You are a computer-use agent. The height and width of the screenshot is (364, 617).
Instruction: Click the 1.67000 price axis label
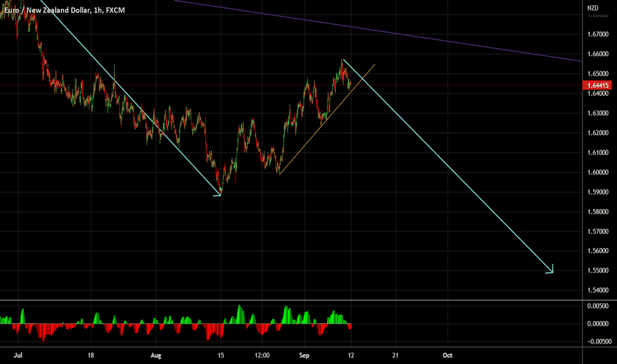(x=598, y=34)
